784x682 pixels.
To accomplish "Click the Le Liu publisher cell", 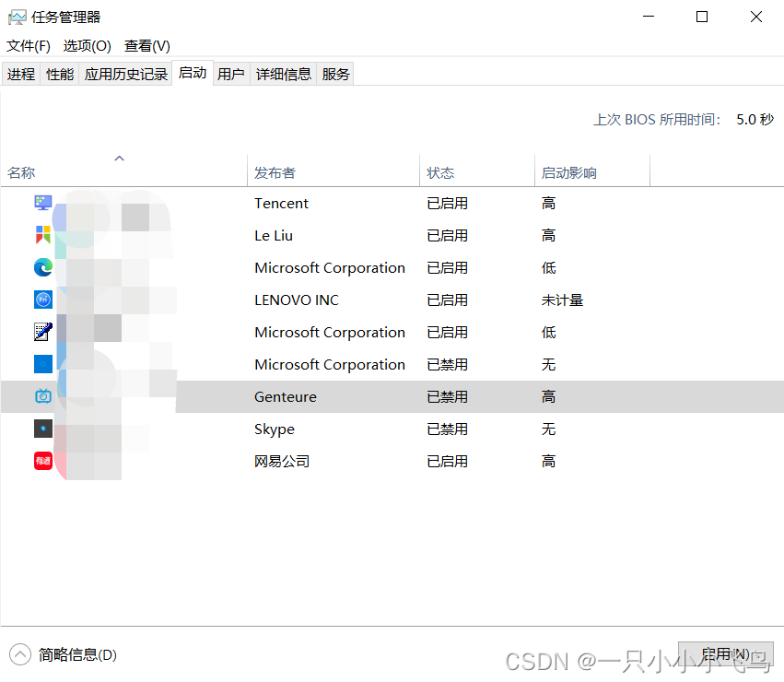I will [x=274, y=235].
